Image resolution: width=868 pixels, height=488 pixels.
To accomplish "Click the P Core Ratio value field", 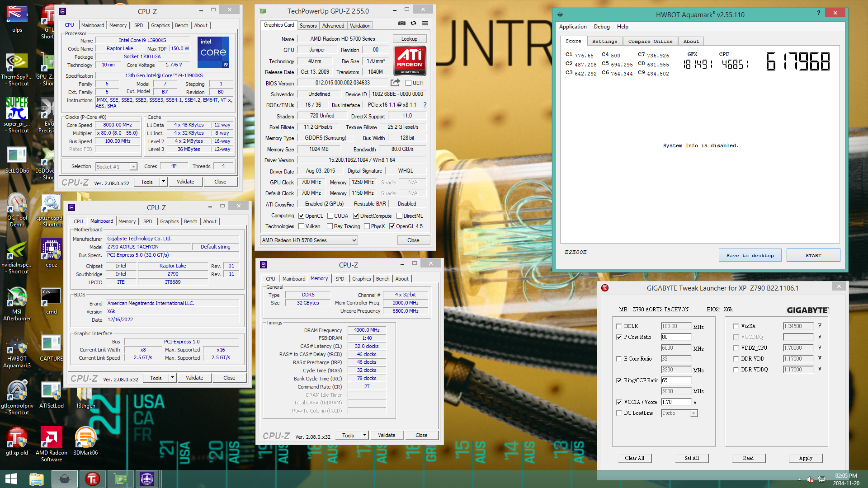I will pos(676,337).
